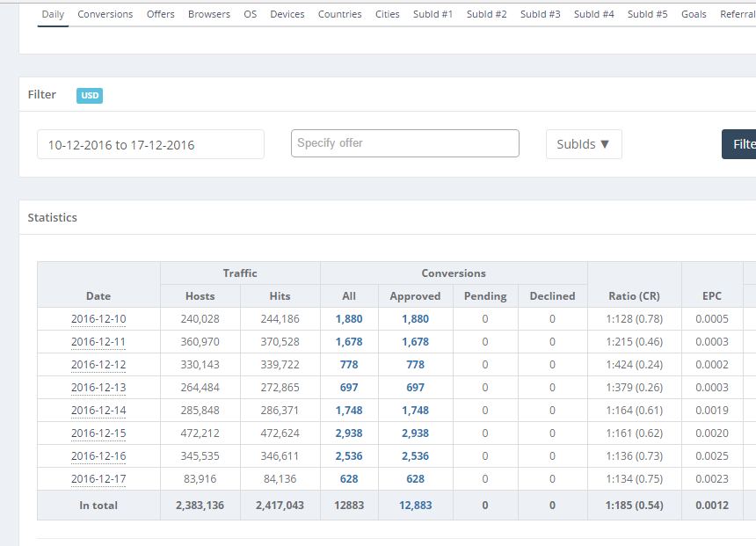
Task: Open all conversions for 2016-12-10
Action: pos(349,319)
